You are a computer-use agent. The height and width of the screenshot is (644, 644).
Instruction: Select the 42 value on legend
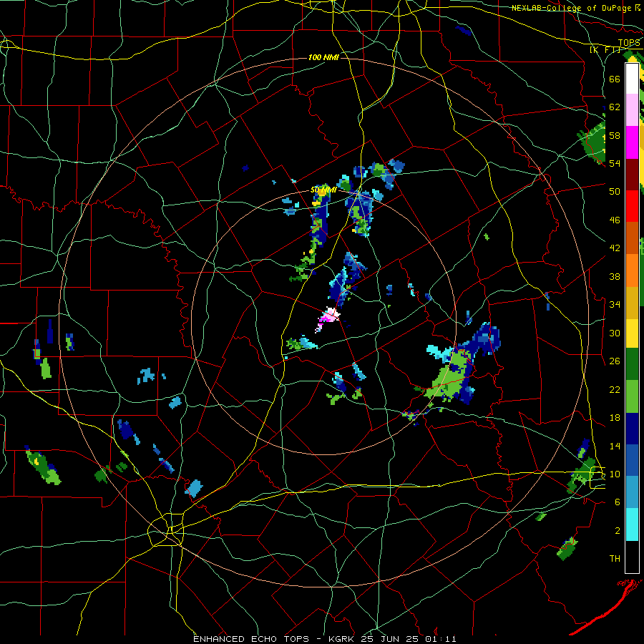point(615,248)
